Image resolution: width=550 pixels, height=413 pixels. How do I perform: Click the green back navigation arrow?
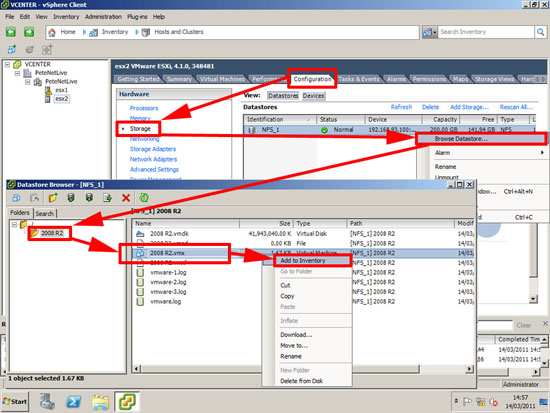tap(11, 32)
